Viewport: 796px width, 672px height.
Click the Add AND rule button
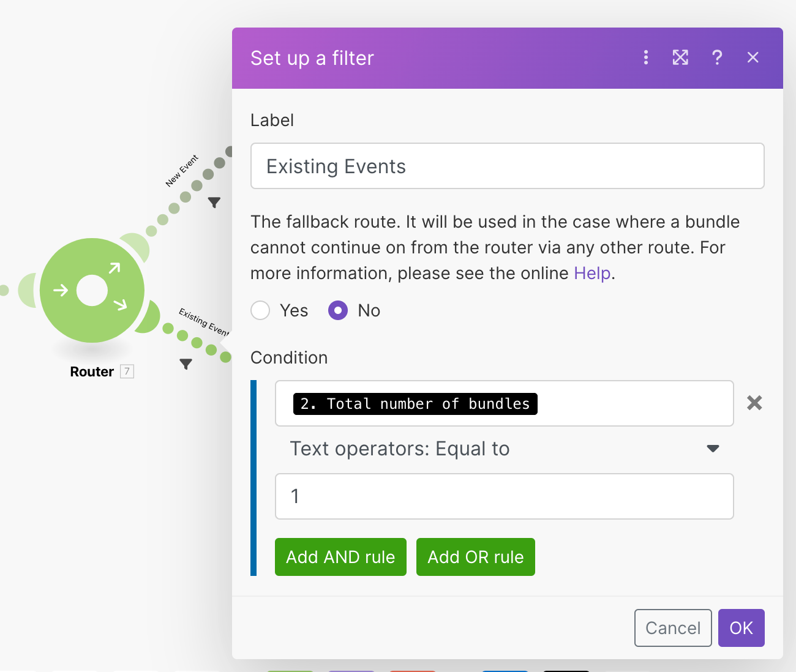[x=340, y=557]
